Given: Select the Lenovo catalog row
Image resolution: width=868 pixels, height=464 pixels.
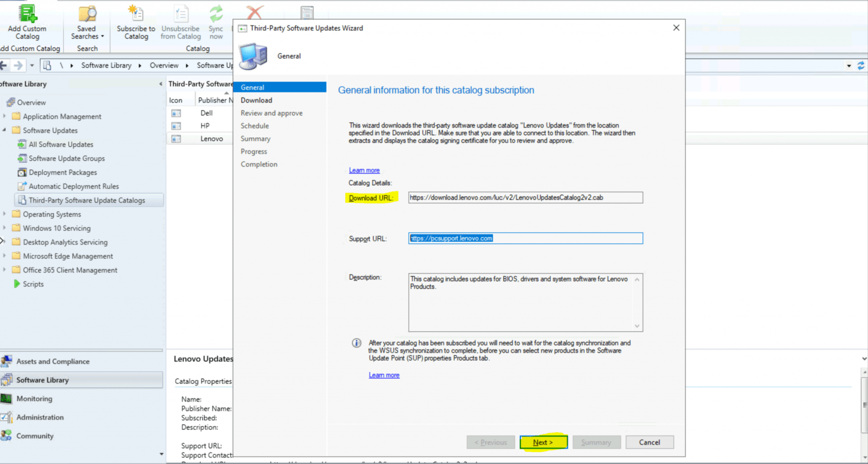Looking at the screenshot, I should tap(211, 138).
